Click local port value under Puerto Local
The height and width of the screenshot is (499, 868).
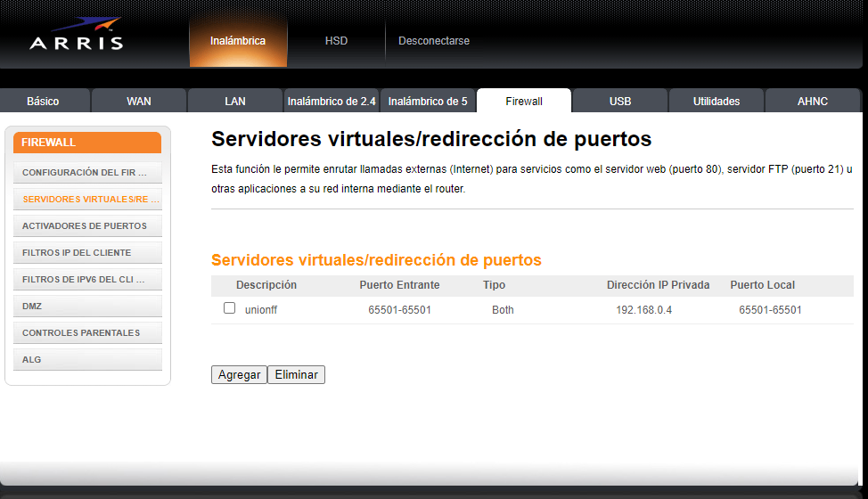(x=770, y=310)
